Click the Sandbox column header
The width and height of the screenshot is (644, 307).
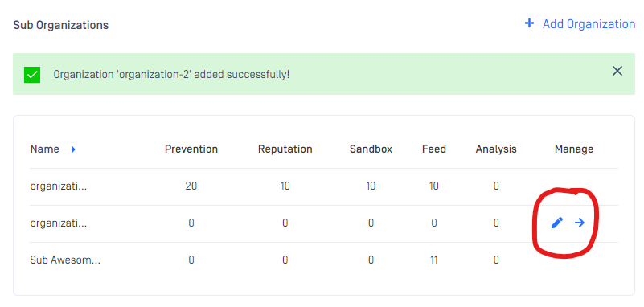coord(371,149)
